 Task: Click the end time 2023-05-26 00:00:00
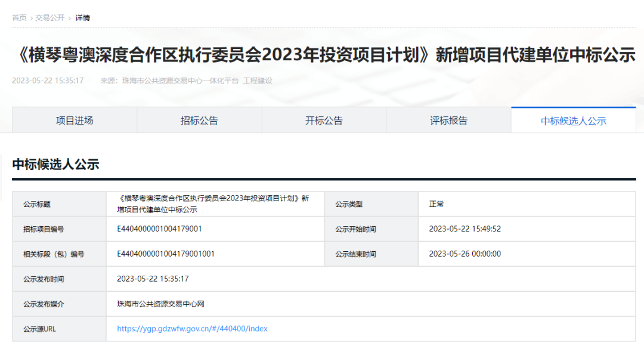click(465, 254)
